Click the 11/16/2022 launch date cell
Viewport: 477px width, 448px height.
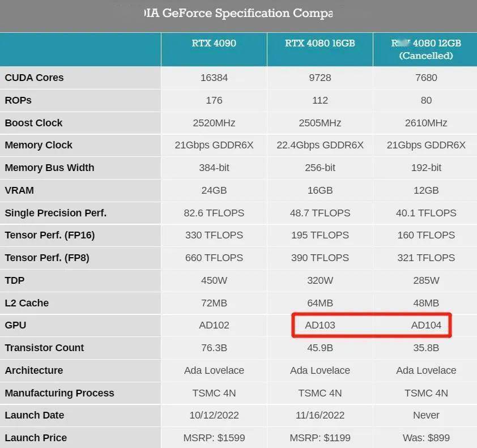click(320, 415)
